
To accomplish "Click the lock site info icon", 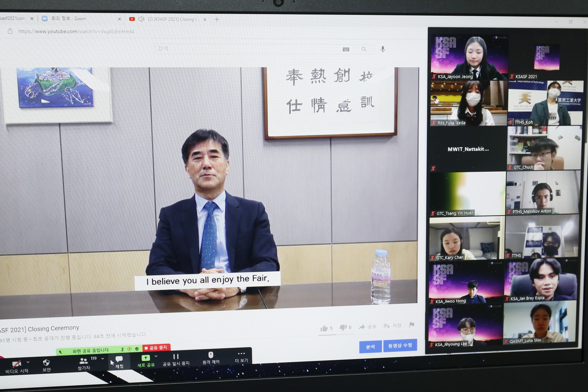I will point(10,31).
